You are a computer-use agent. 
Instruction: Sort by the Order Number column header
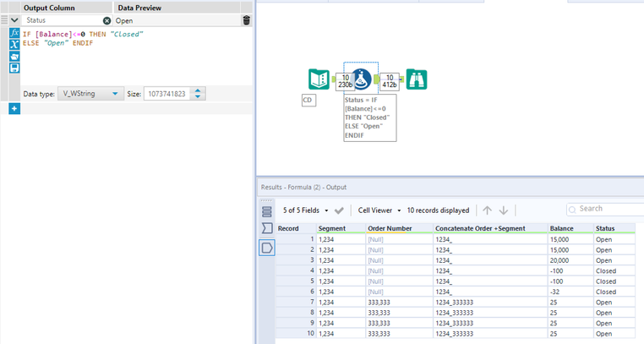[399, 229]
